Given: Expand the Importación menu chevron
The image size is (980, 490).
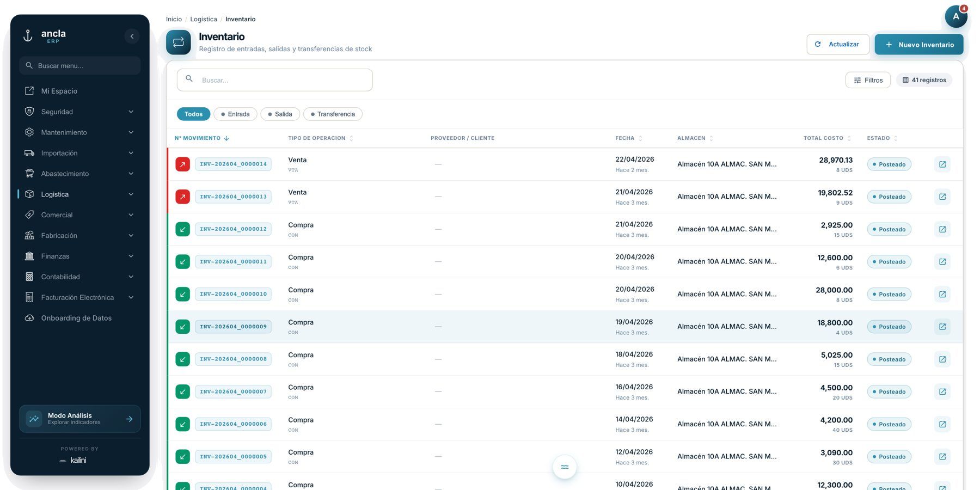Looking at the screenshot, I should coord(131,153).
